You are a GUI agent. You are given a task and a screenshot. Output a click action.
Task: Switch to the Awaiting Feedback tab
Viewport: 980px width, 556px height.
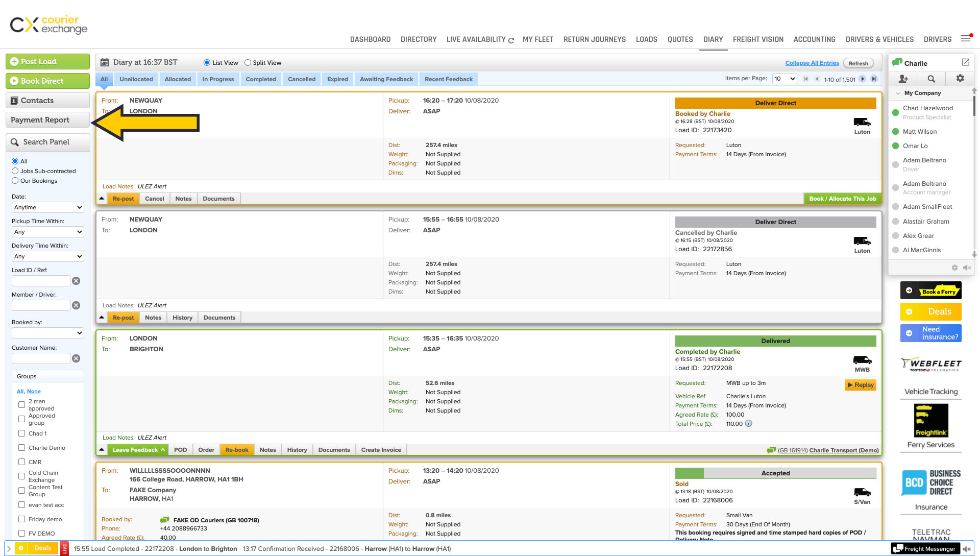point(386,79)
